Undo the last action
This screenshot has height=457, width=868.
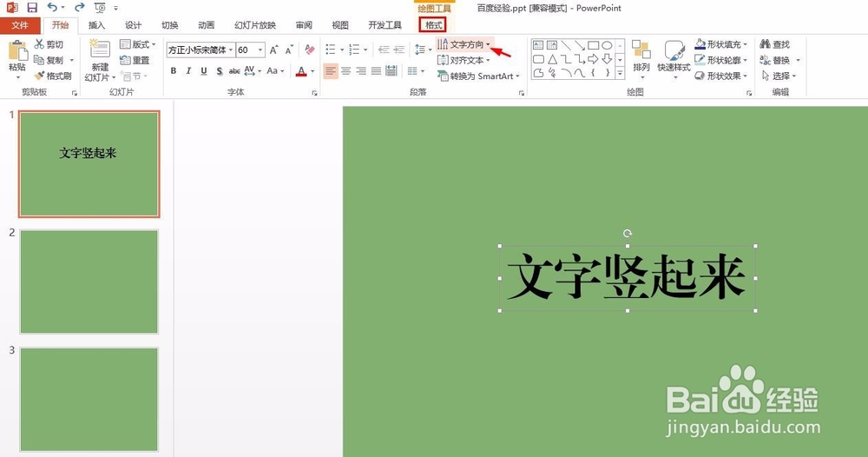coord(52,7)
